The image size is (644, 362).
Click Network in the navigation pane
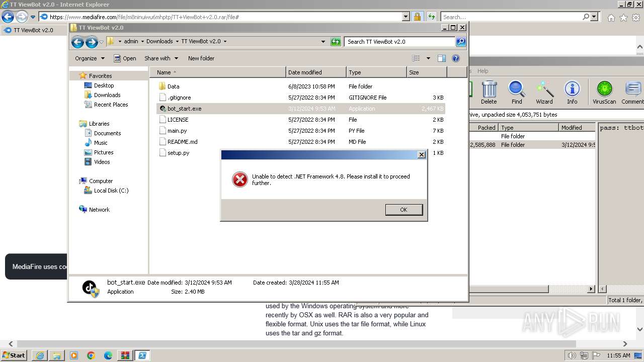click(99, 210)
